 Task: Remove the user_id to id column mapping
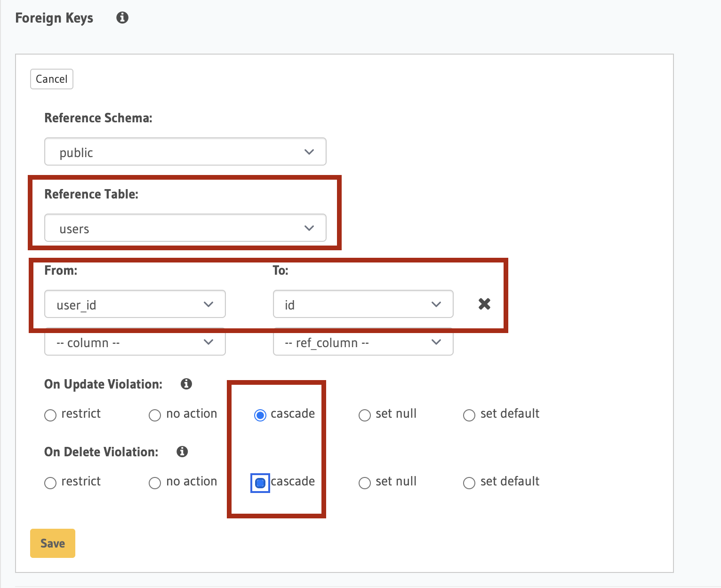(x=484, y=304)
